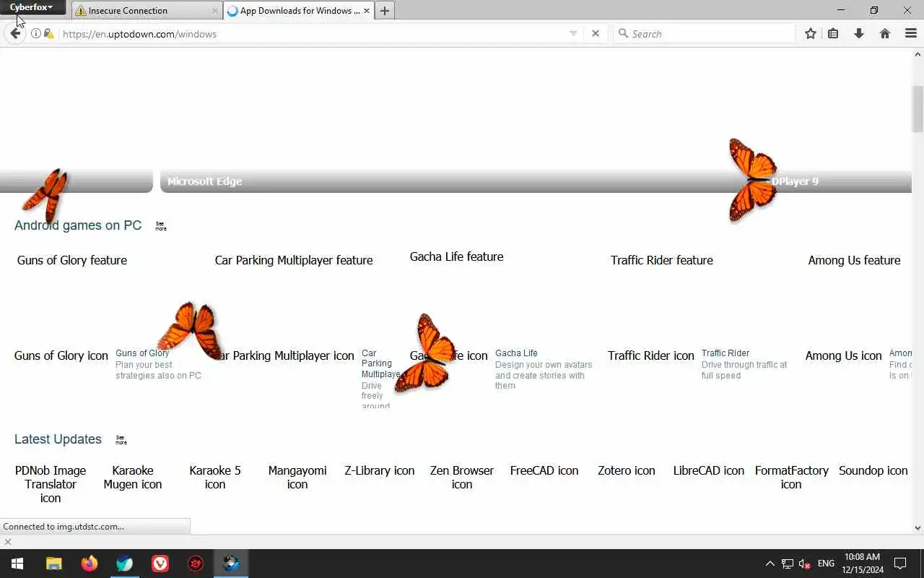
Task: Open network status tray icon
Action: (x=788, y=564)
